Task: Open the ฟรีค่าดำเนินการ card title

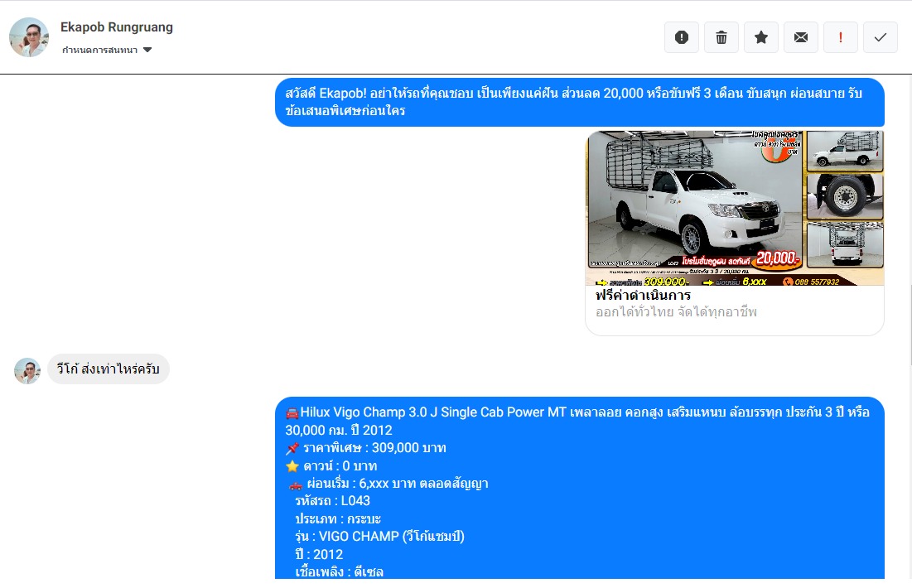Action: click(644, 295)
